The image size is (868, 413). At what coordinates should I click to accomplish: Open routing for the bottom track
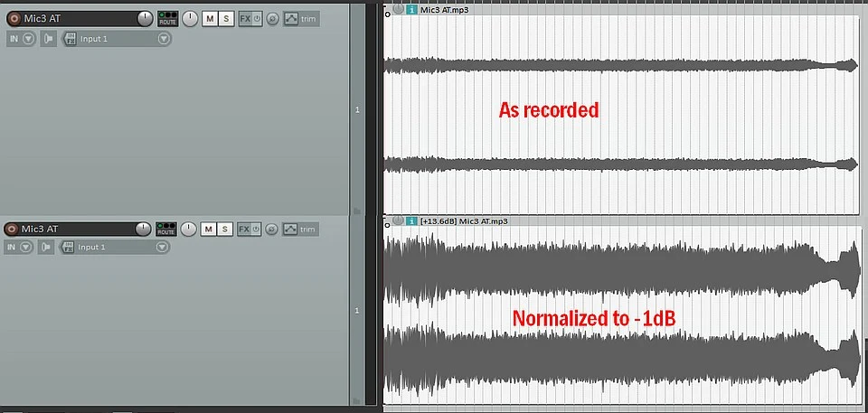166,230
